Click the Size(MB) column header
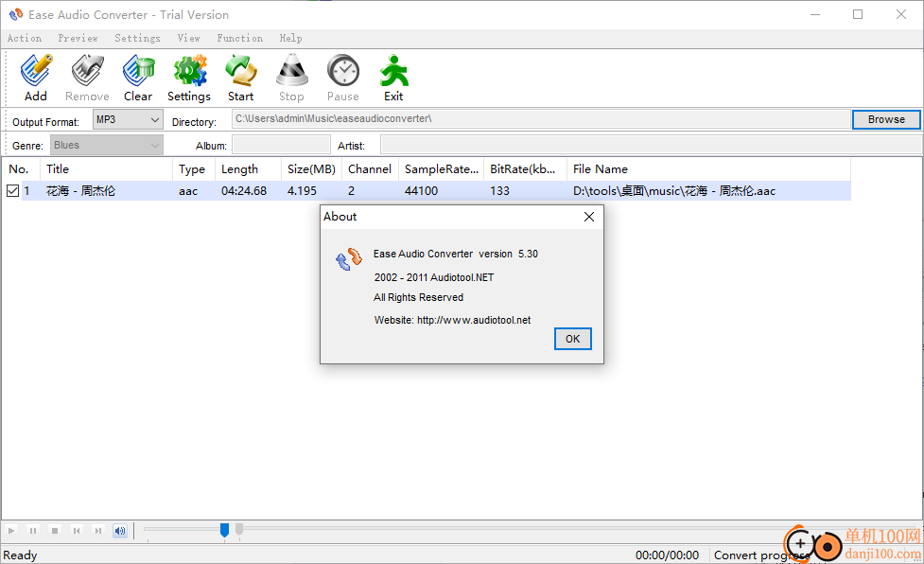 tap(312, 169)
